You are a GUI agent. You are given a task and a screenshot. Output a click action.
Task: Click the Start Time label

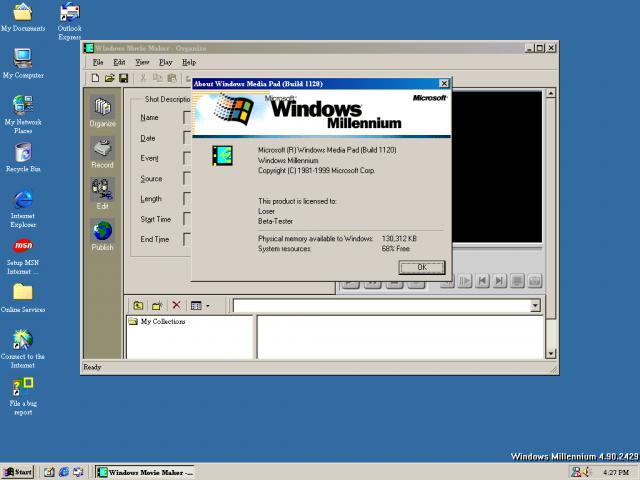point(156,219)
